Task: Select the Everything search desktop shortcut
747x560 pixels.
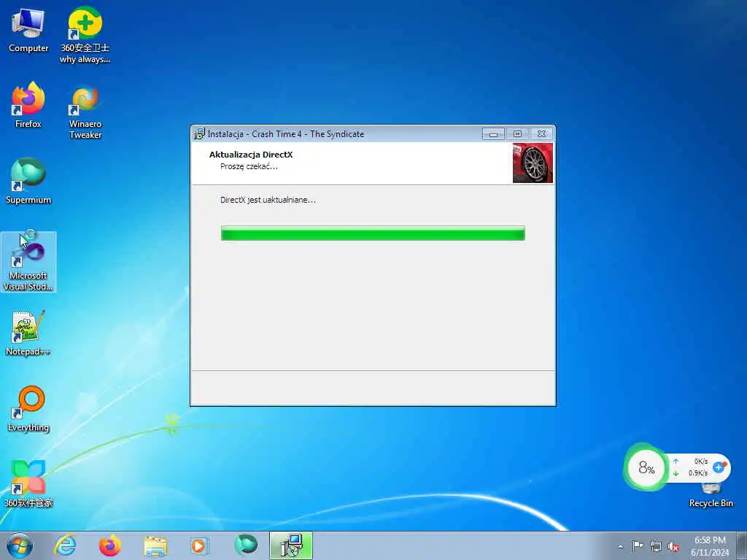Action: (28, 408)
